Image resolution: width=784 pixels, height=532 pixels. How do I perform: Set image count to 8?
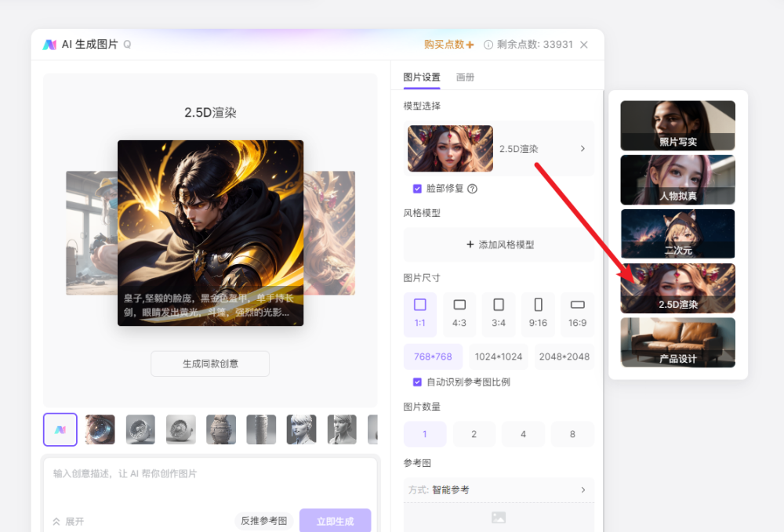pos(572,434)
